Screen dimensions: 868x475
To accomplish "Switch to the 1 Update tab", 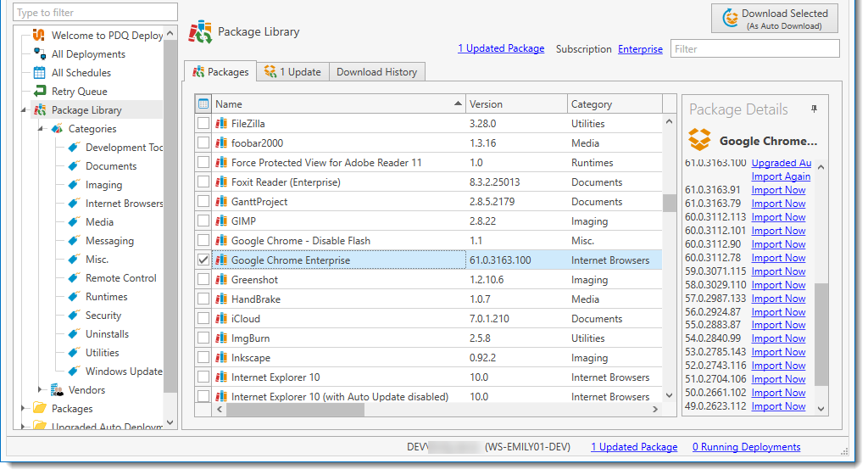I will 292,72.
